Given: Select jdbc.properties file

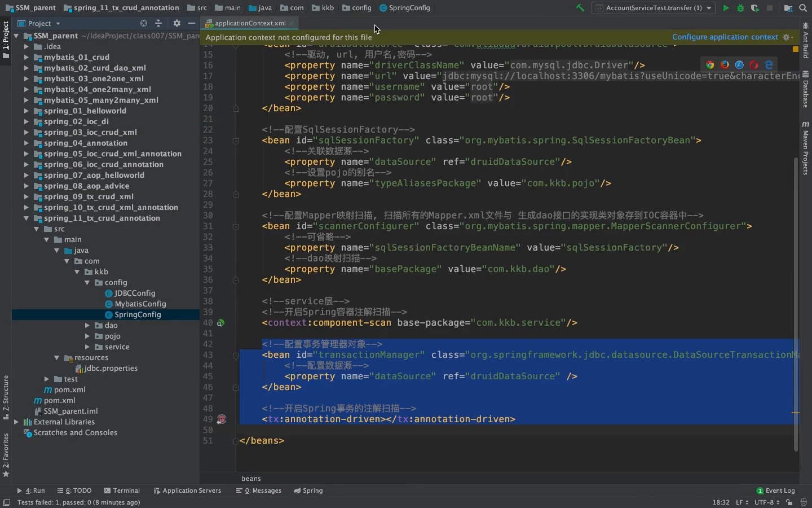Looking at the screenshot, I should pyautogui.click(x=111, y=368).
